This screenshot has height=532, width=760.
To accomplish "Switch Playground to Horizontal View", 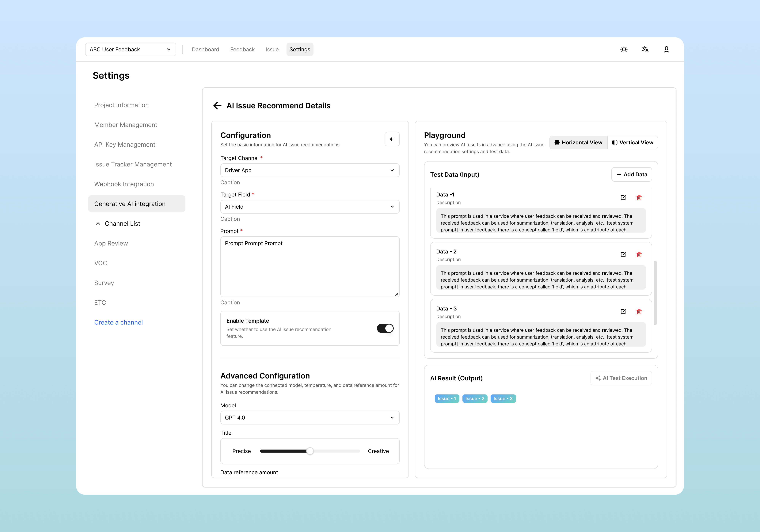I will coord(578,142).
